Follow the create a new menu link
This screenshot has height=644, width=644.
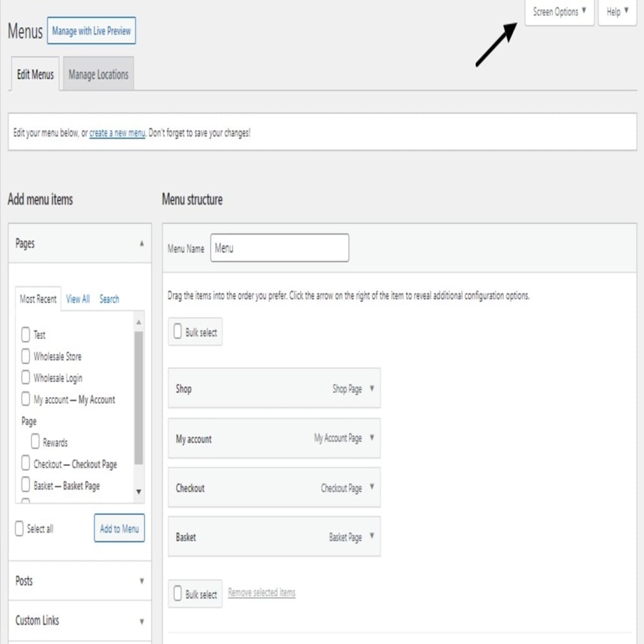(117, 133)
